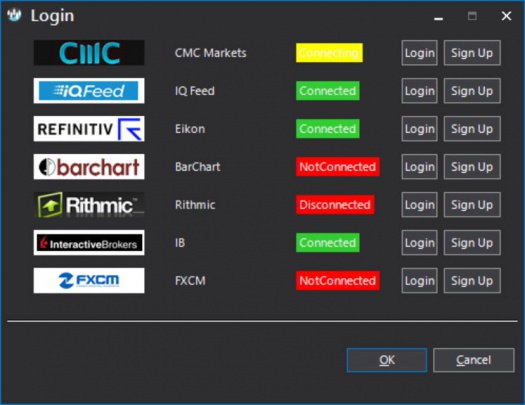Click the CMC Markets name label
525x405 pixels.
coord(210,53)
